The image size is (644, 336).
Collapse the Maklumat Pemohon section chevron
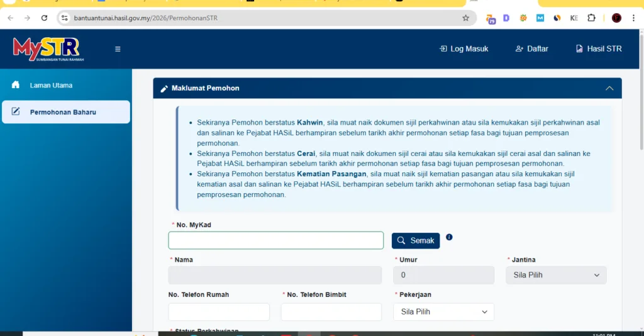coord(609,88)
